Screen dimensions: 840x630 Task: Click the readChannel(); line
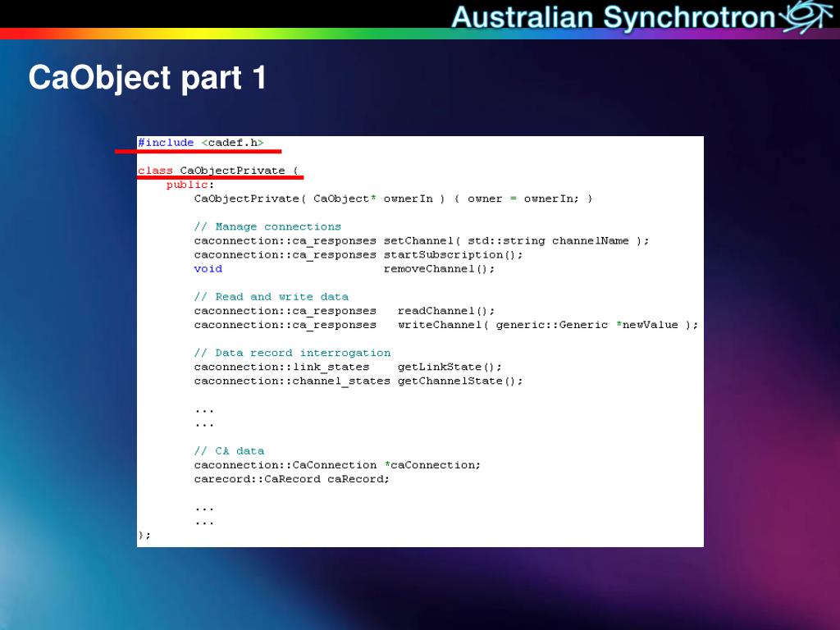coord(345,311)
